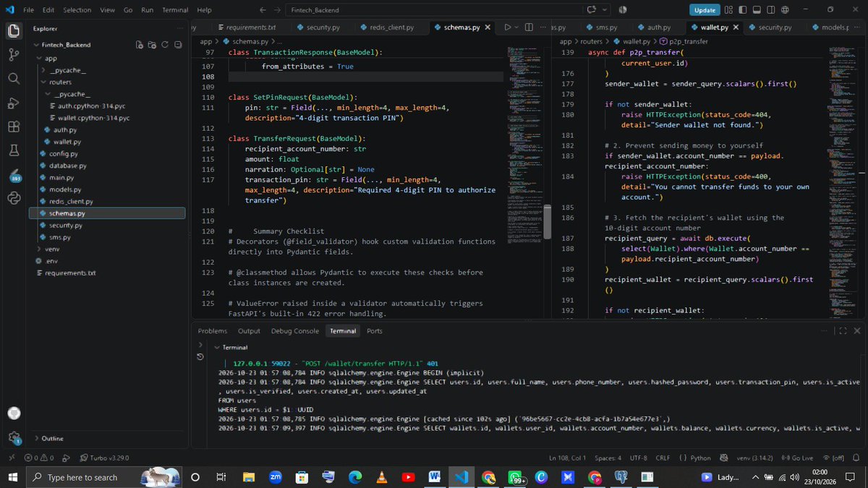Click the blue Update button

tap(705, 10)
